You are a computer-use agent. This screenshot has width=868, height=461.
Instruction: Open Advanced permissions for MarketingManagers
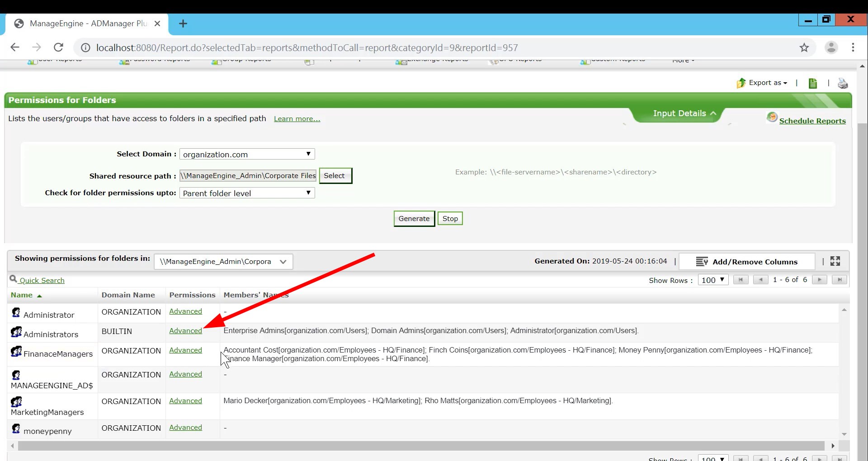(x=185, y=401)
